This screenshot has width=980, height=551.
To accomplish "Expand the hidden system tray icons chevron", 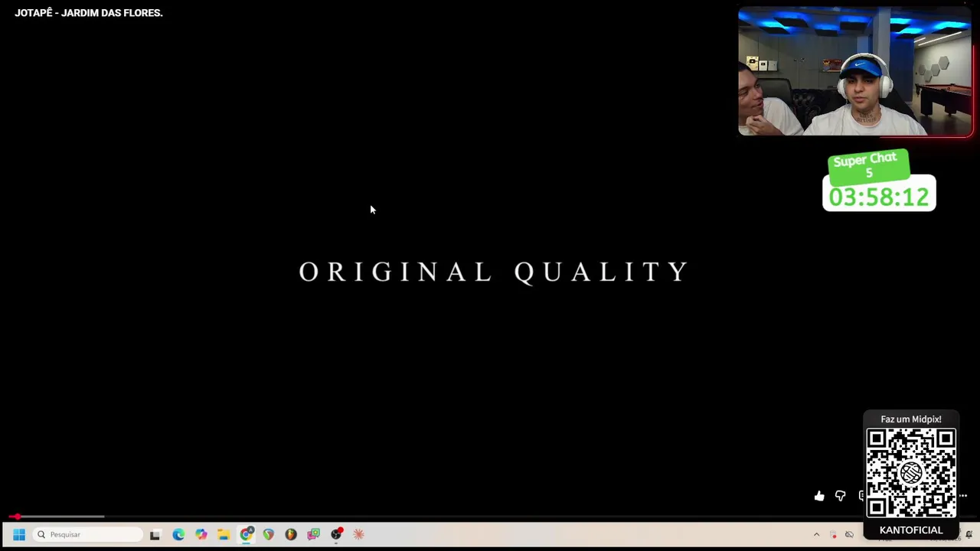I will pos(816,534).
